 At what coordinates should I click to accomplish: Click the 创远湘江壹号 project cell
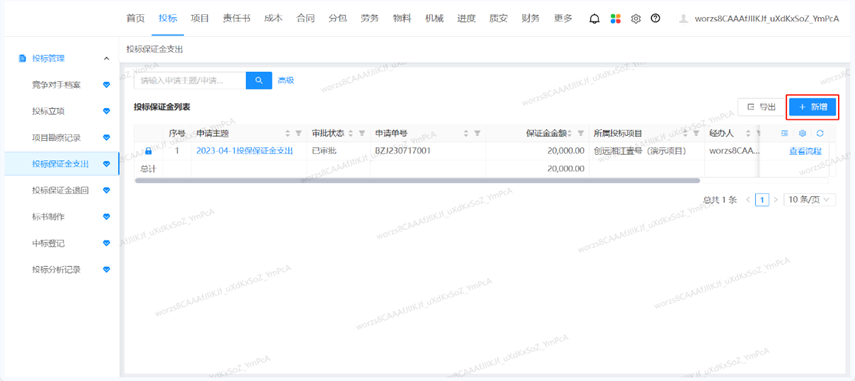640,150
